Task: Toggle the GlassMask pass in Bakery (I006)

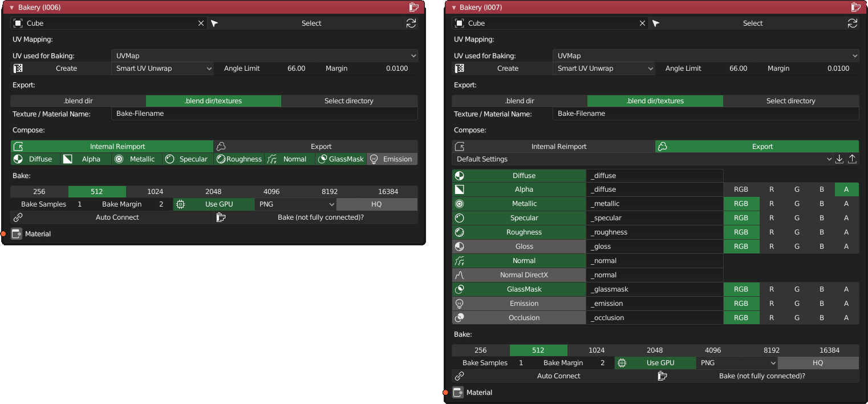Action: click(341, 159)
